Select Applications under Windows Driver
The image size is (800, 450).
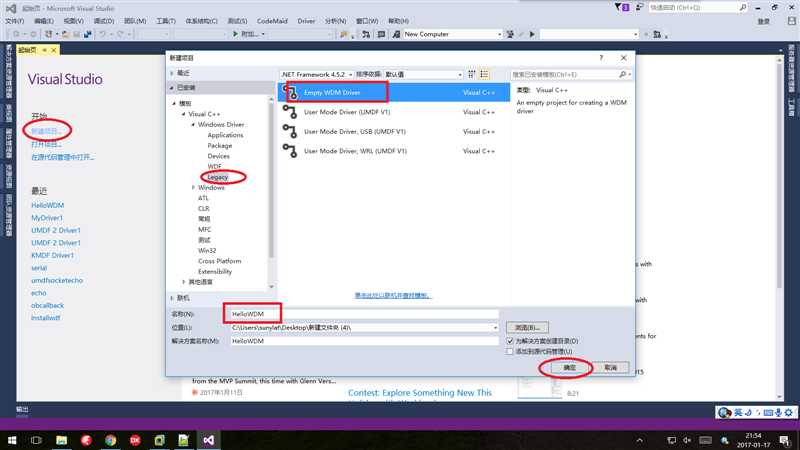pos(225,135)
